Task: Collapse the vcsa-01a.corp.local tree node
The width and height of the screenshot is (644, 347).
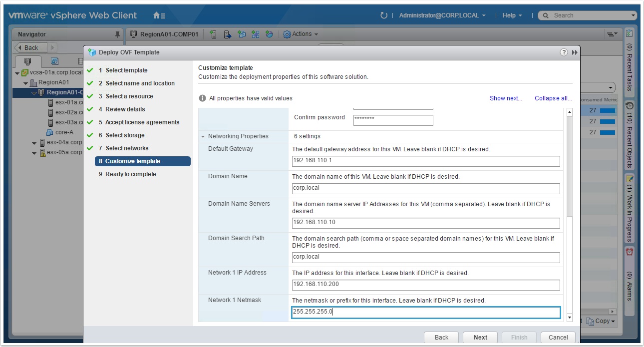Action: pyautogui.click(x=17, y=73)
